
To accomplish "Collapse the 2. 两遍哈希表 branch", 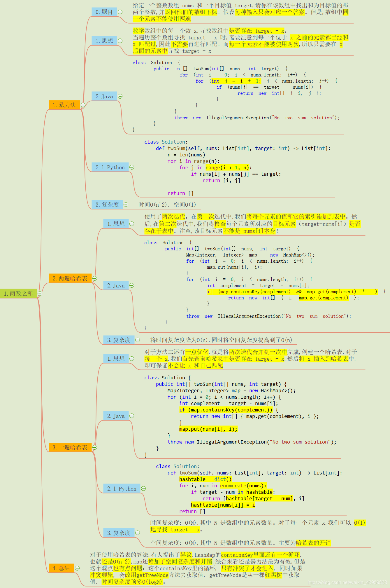I will (95, 278).
